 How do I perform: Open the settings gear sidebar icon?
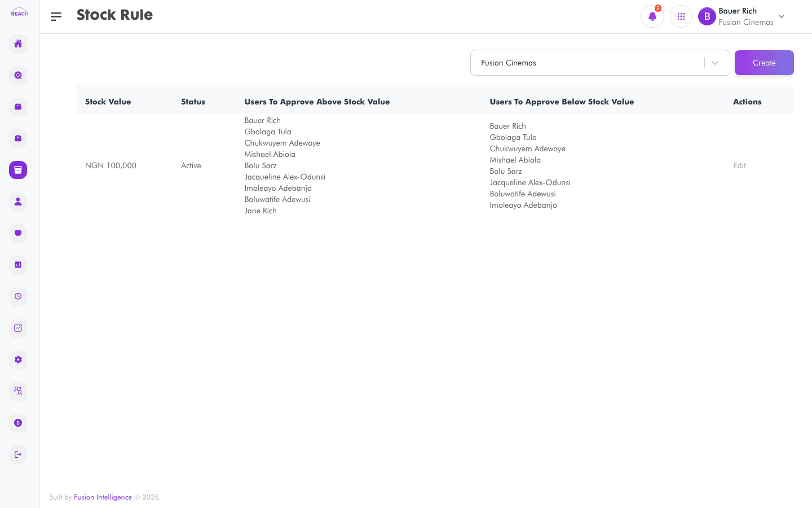pyautogui.click(x=18, y=360)
